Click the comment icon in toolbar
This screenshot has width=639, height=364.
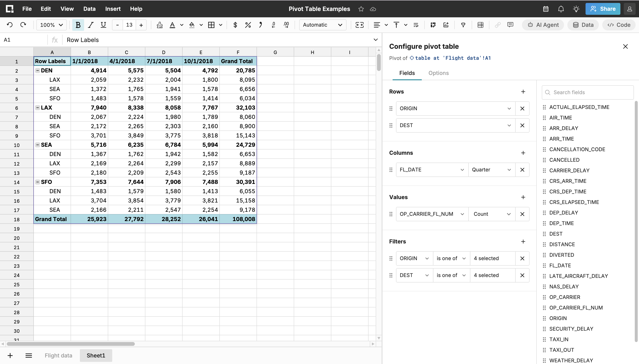coord(510,25)
